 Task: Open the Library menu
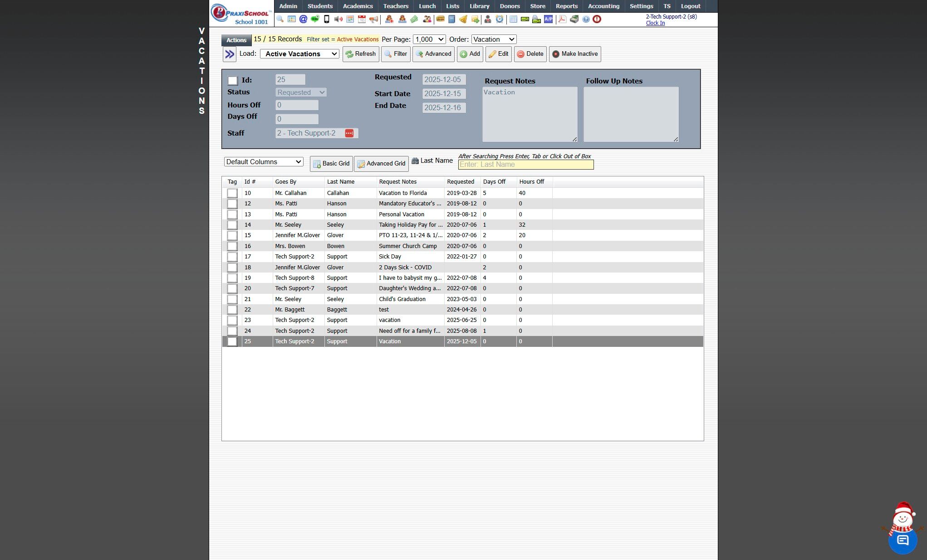(479, 6)
